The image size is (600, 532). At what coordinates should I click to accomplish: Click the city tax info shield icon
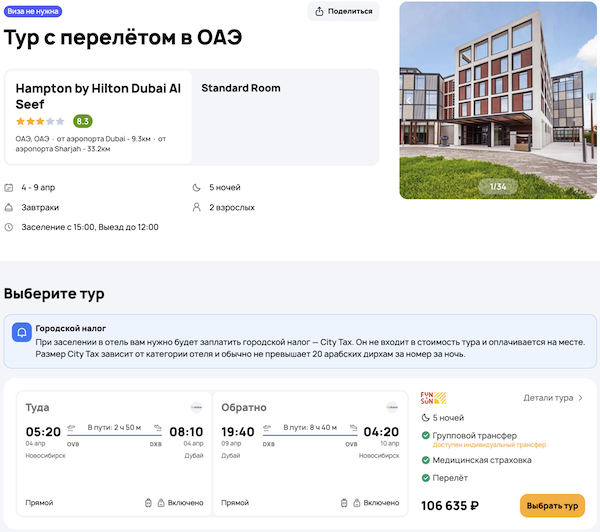coord(21,333)
